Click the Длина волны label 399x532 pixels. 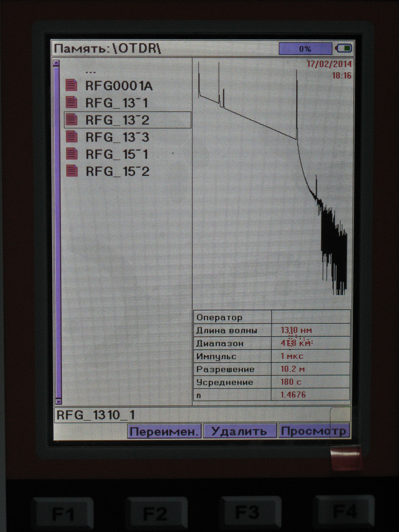click(226, 331)
